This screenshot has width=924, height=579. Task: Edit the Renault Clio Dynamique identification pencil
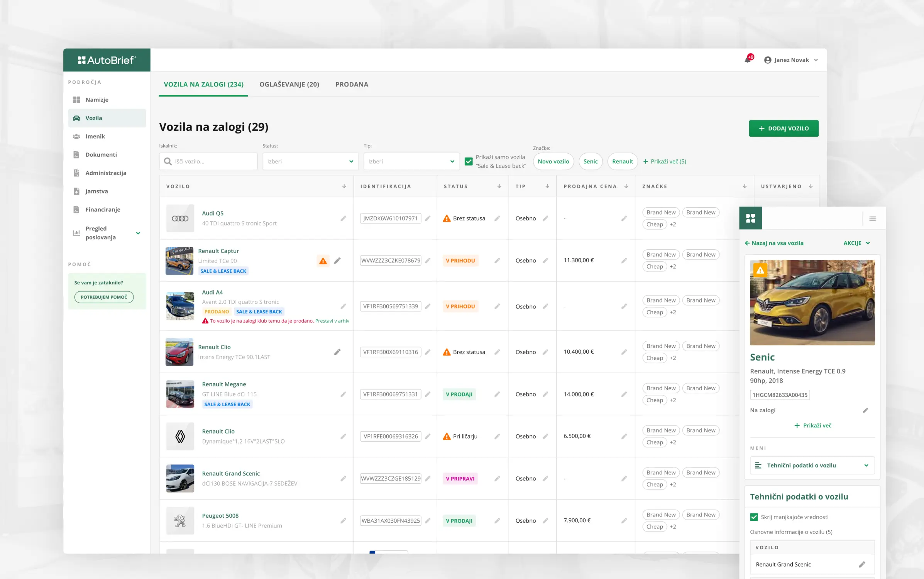428,436
